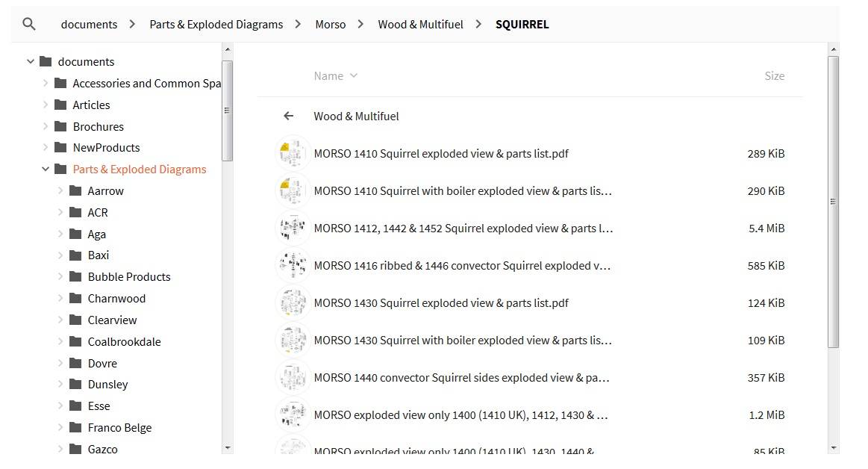
Task: Click the Coalbrookdale folder icon
Action: coord(75,341)
